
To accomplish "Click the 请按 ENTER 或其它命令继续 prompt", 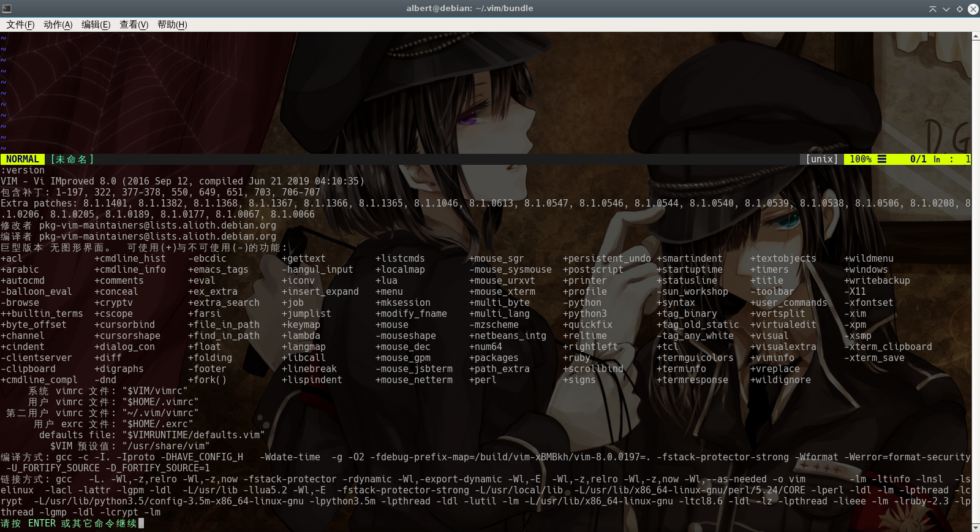I will coord(69,523).
